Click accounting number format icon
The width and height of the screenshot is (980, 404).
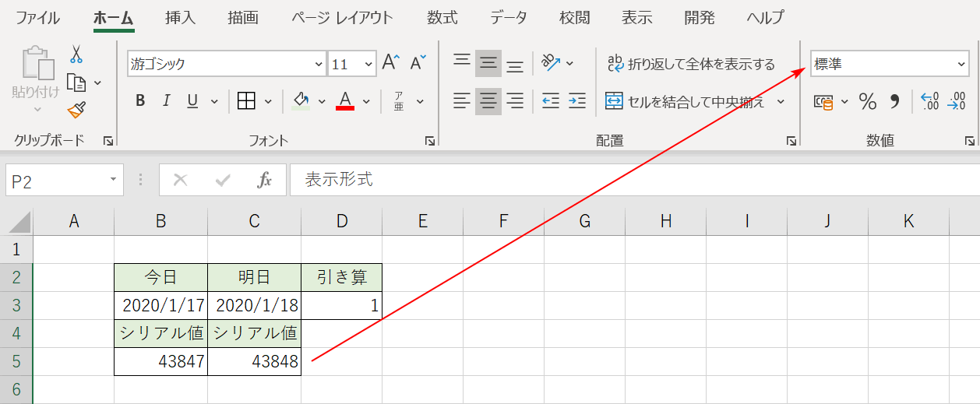pyautogui.click(x=823, y=101)
